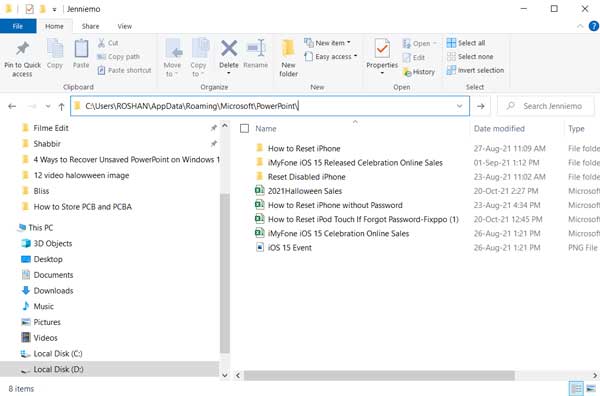Select How to Reset iPhone folder
Screen dimensions: 600x396
(304, 148)
